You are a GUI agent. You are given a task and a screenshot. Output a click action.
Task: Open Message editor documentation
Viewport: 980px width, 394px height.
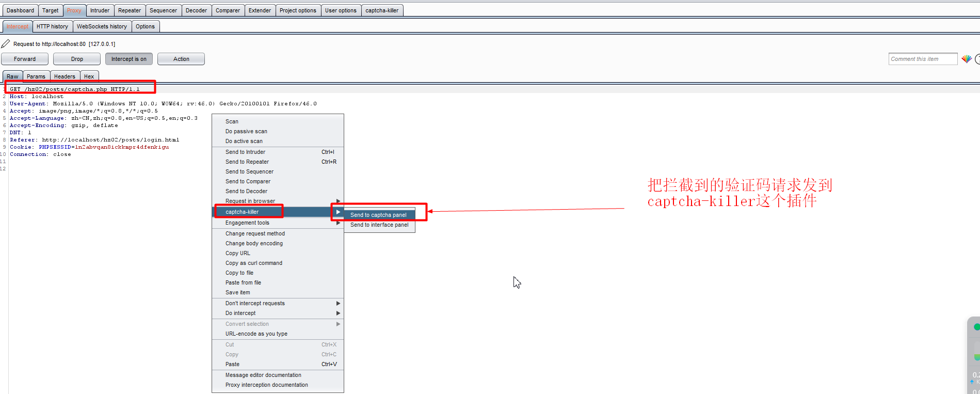coord(278,375)
